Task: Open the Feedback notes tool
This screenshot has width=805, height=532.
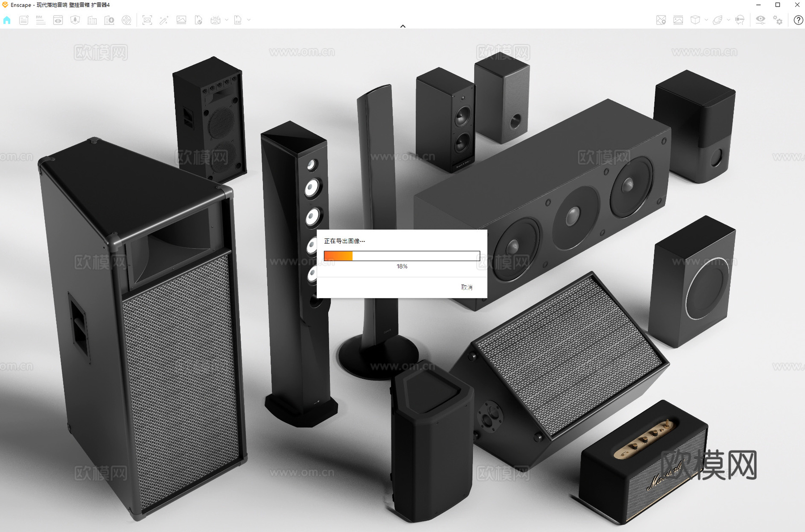Action: (24, 20)
